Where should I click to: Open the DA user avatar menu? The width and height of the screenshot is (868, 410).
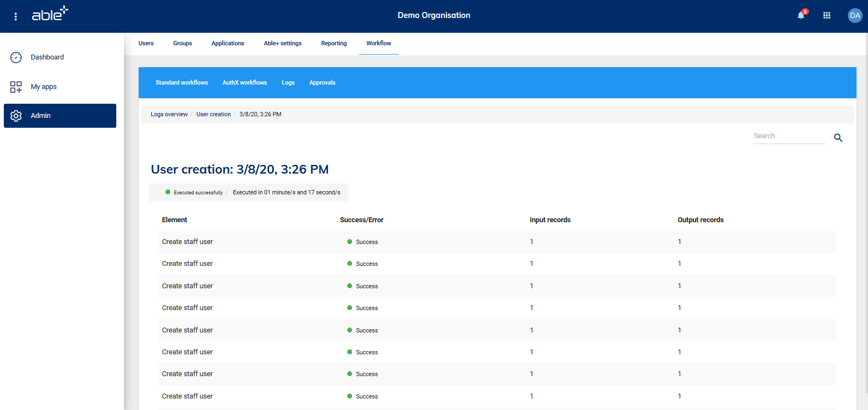click(854, 15)
